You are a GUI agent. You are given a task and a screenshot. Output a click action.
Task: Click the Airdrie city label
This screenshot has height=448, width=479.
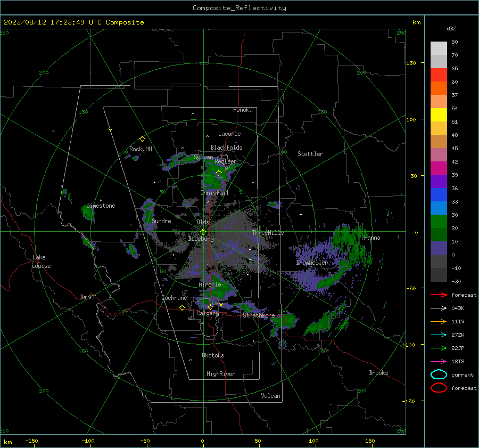210,284
